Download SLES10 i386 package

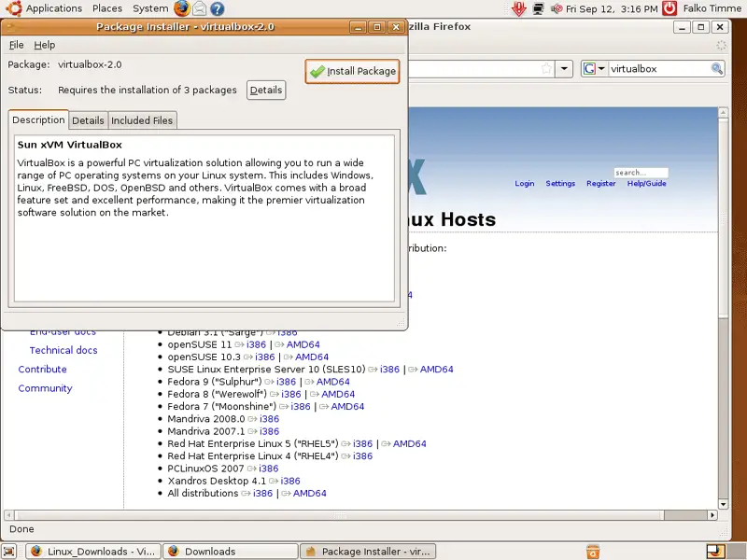coord(389,370)
